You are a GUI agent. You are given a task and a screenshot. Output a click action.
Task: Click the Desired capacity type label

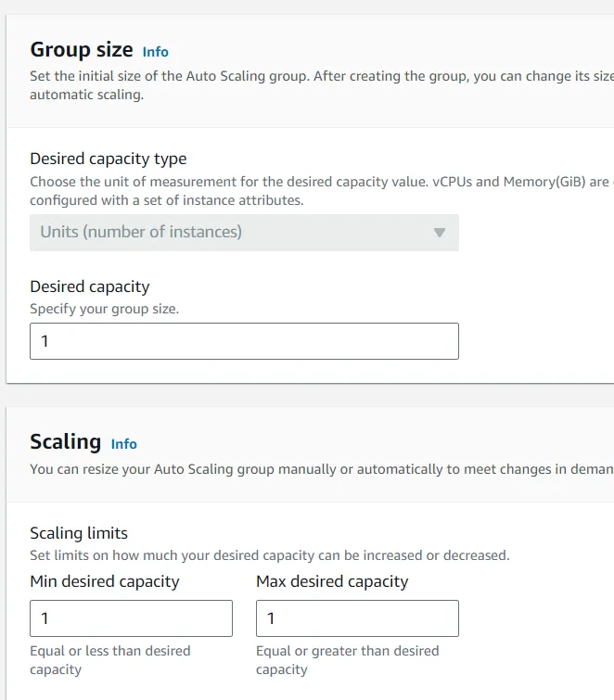pos(109,159)
